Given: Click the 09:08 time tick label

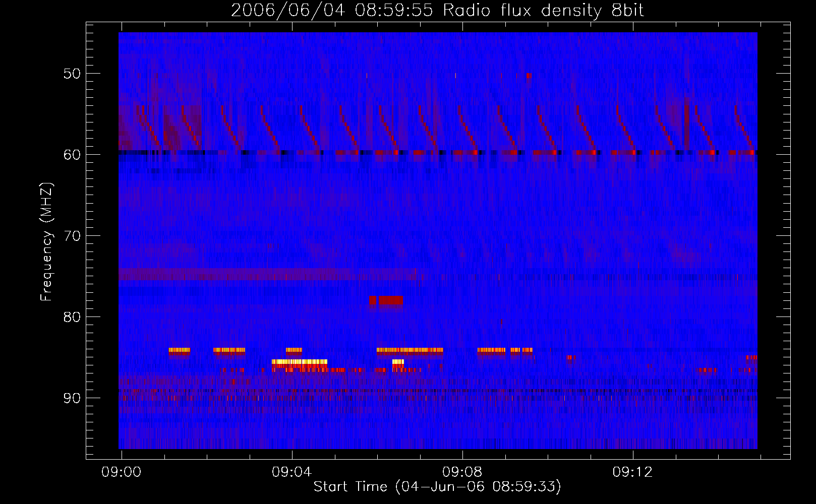Looking at the screenshot, I should pos(462,472).
